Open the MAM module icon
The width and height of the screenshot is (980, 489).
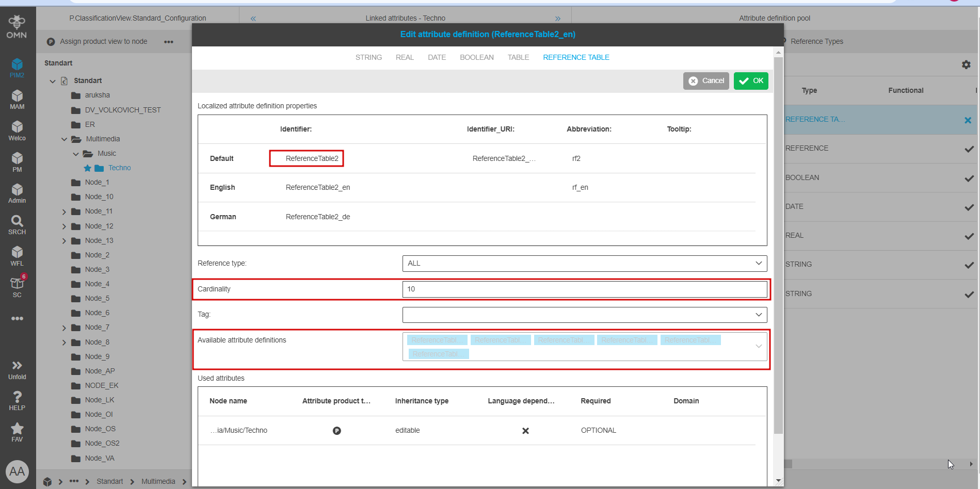17,99
